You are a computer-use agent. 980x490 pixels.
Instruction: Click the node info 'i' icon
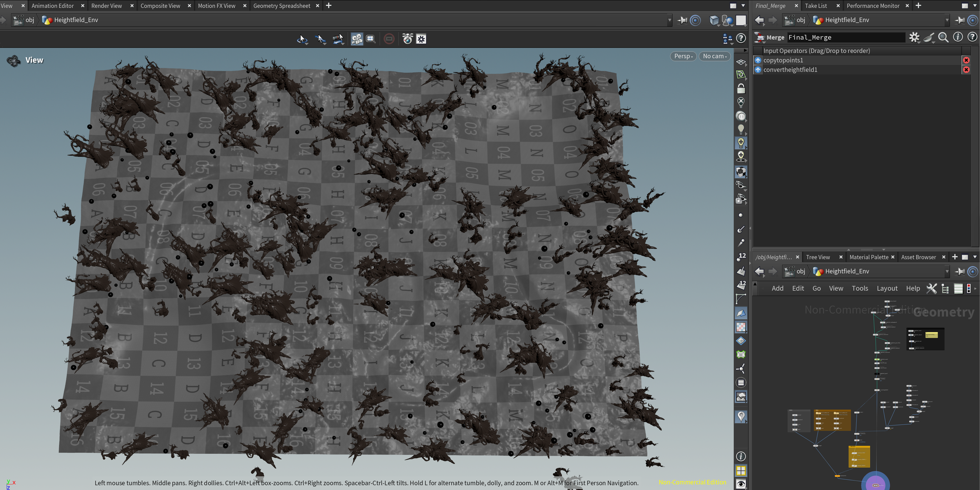tap(958, 37)
